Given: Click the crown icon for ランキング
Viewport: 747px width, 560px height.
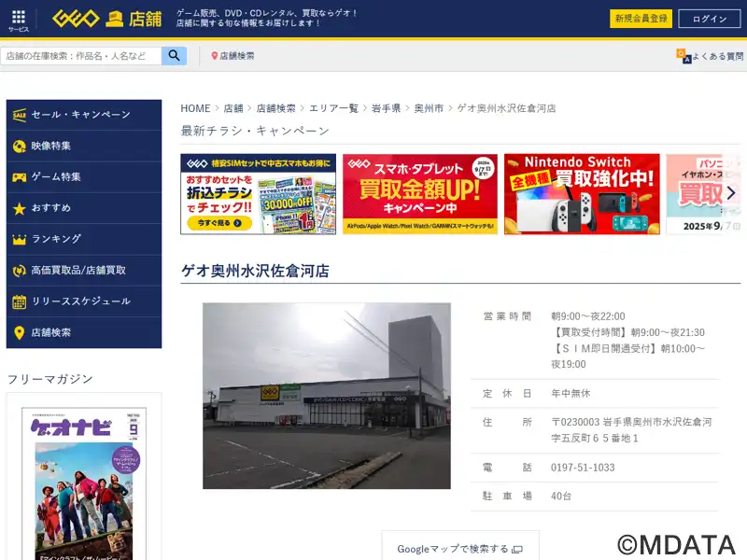Looking at the screenshot, I should click(x=19, y=239).
